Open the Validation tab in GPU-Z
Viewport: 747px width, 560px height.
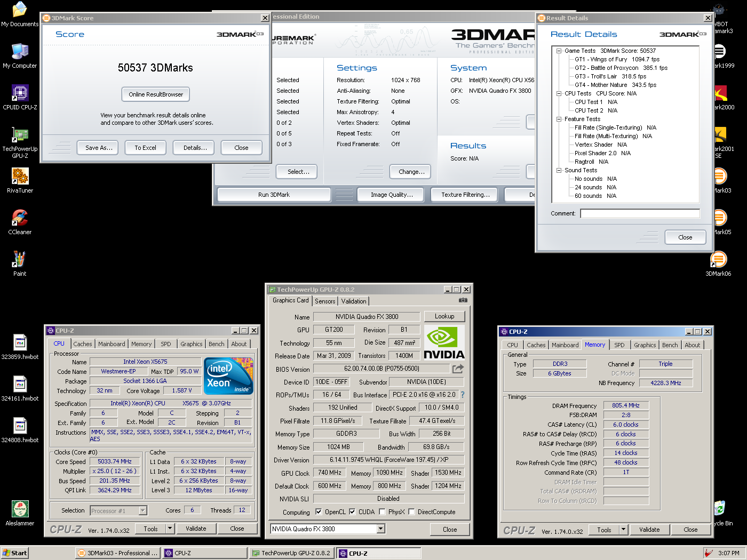(x=354, y=301)
